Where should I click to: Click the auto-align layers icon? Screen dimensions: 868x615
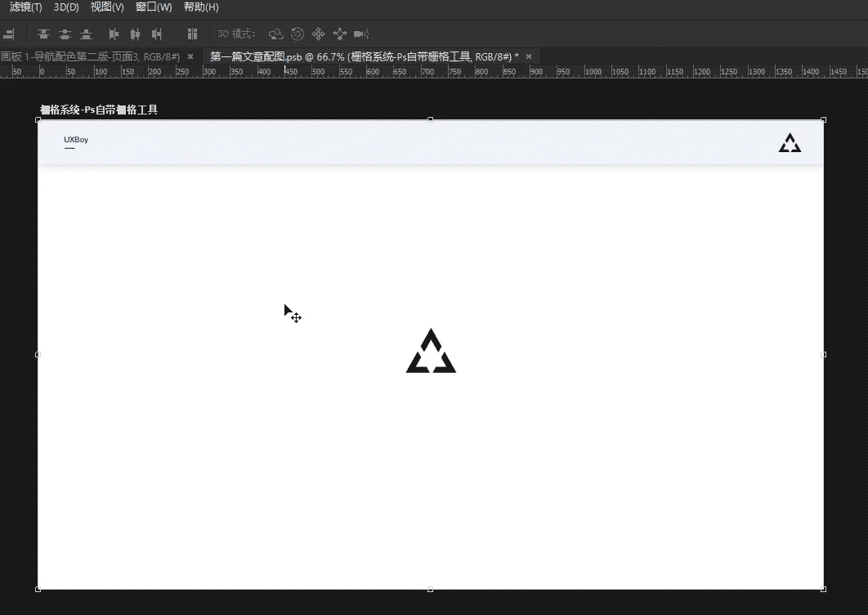point(192,34)
